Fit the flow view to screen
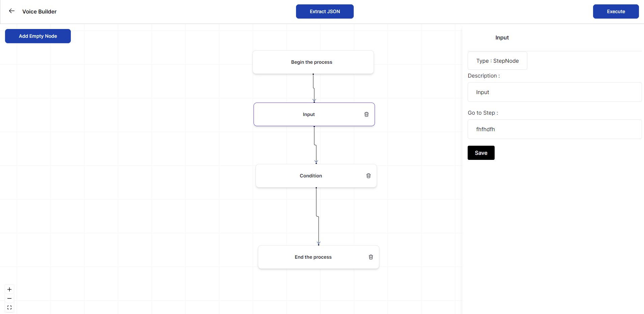The height and width of the screenshot is (314, 644). click(x=9, y=308)
